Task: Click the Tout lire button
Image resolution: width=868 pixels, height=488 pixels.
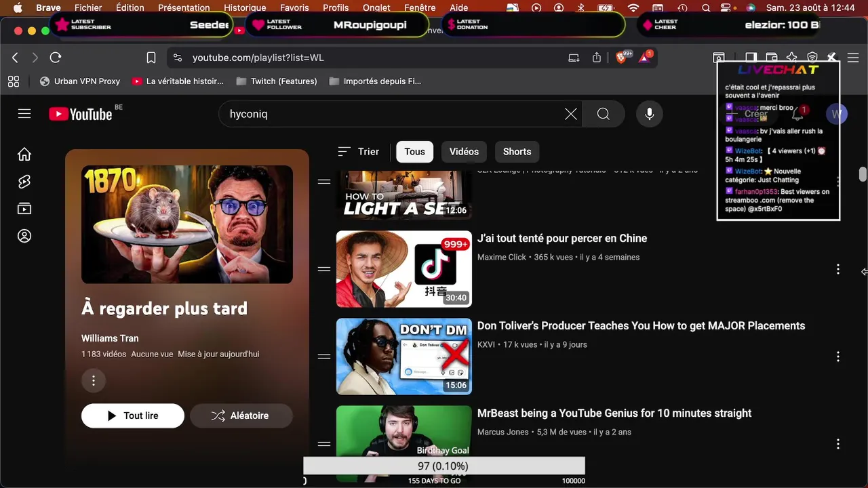Action: (133, 415)
